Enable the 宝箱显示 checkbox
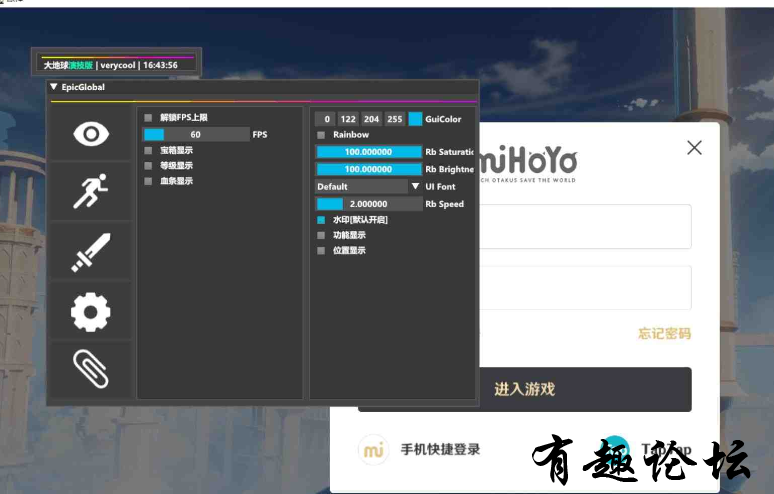 [x=148, y=151]
